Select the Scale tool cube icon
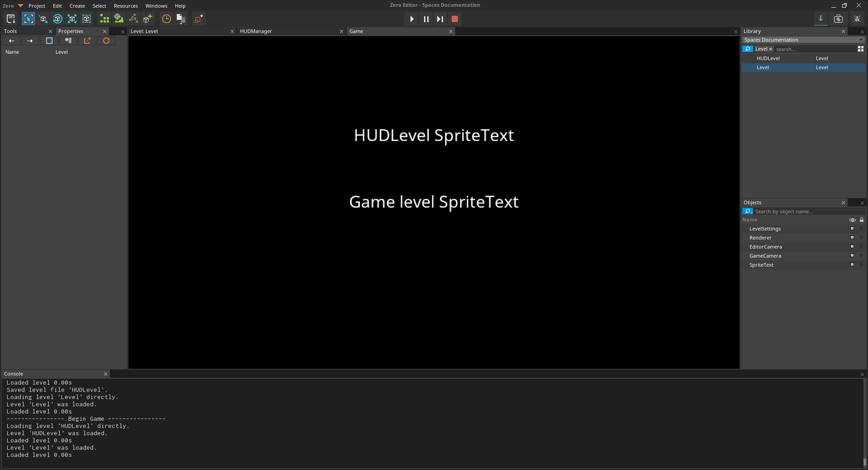868x470 pixels. pyautogui.click(x=72, y=19)
